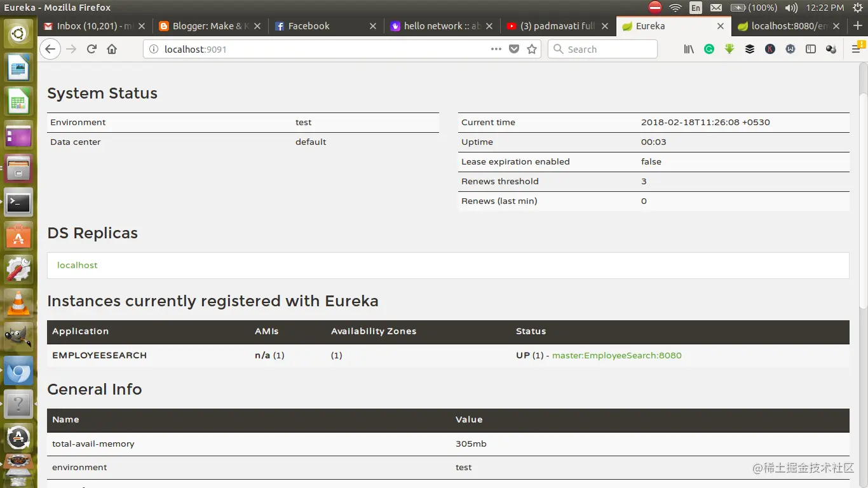868x488 pixels.
Task: Switch to the Blogger tab
Action: 209,26
